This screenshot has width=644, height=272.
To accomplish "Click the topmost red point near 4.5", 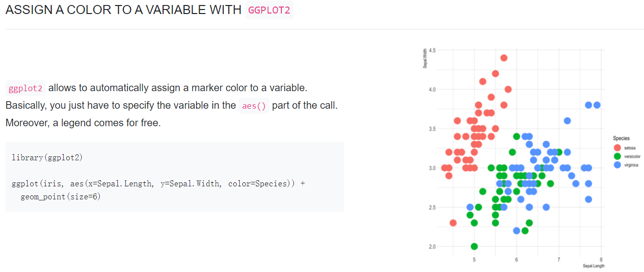I will (504, 58).
